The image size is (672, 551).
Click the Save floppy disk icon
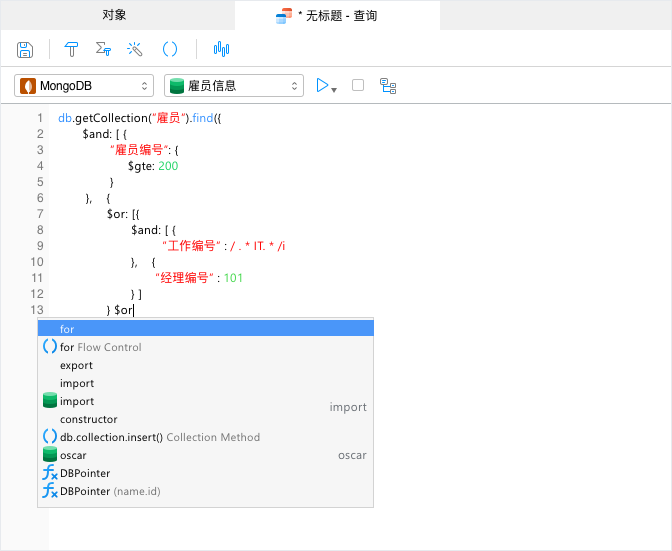[25, 49]
